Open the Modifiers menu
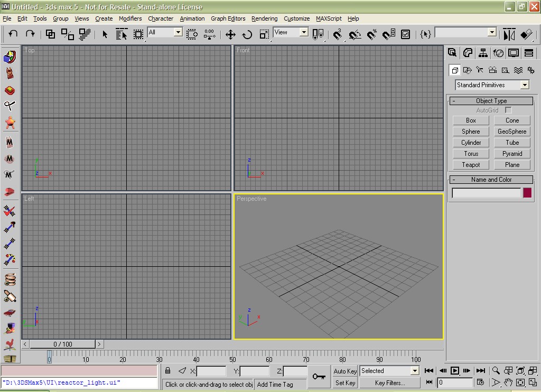Image resolution: width=541 pixels, height=392 pixels. coord(130,18)
